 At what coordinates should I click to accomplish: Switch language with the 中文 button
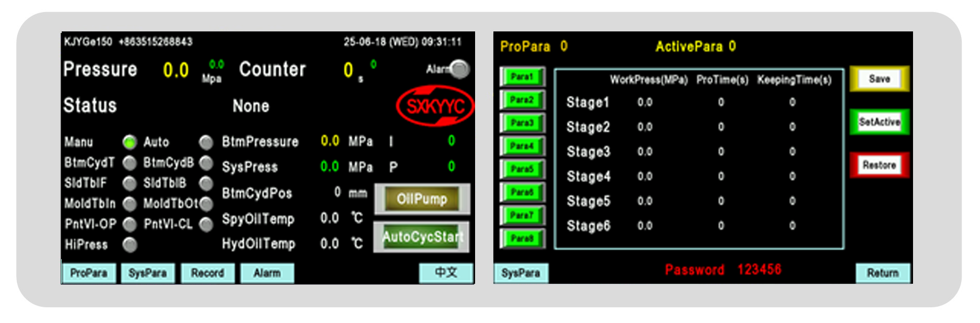[x=446, y=273]
